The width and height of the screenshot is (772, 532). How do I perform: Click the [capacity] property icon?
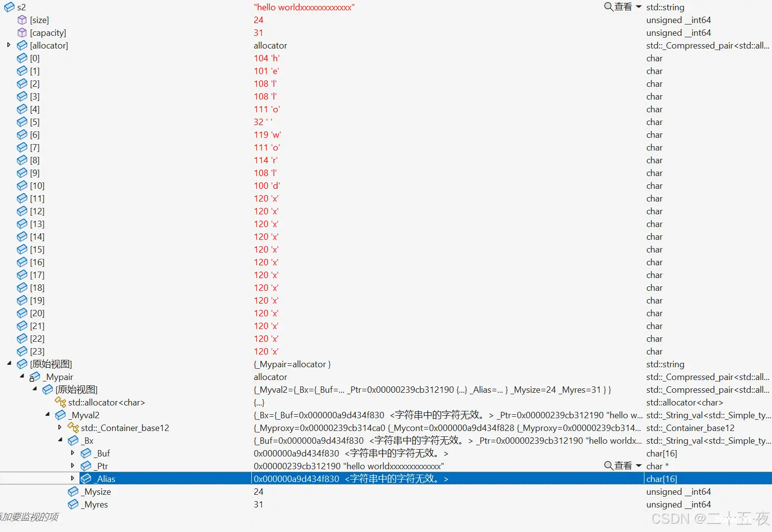pyautogui.click(x=22, y=33)
